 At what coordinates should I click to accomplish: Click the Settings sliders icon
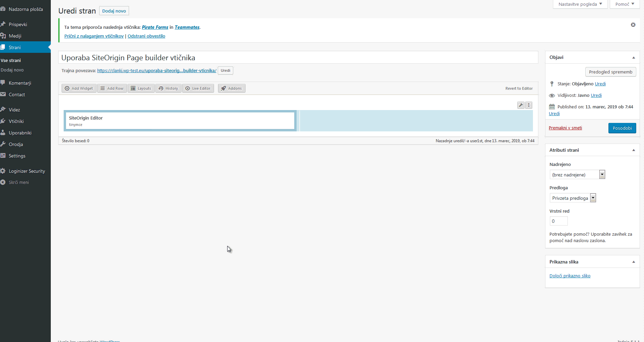tap(3, 156)
